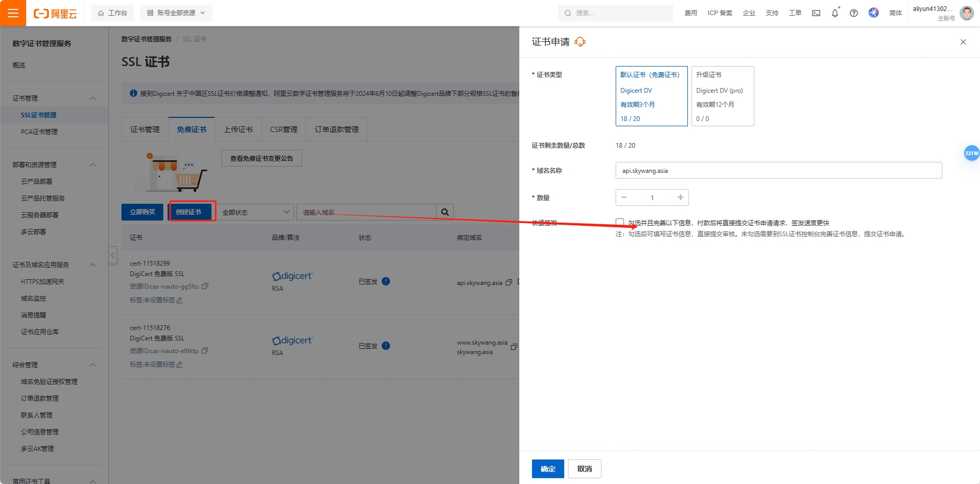
Task: Collapse the 部署和资源管理 sidebar section
Action: click(x=93, y=165)
